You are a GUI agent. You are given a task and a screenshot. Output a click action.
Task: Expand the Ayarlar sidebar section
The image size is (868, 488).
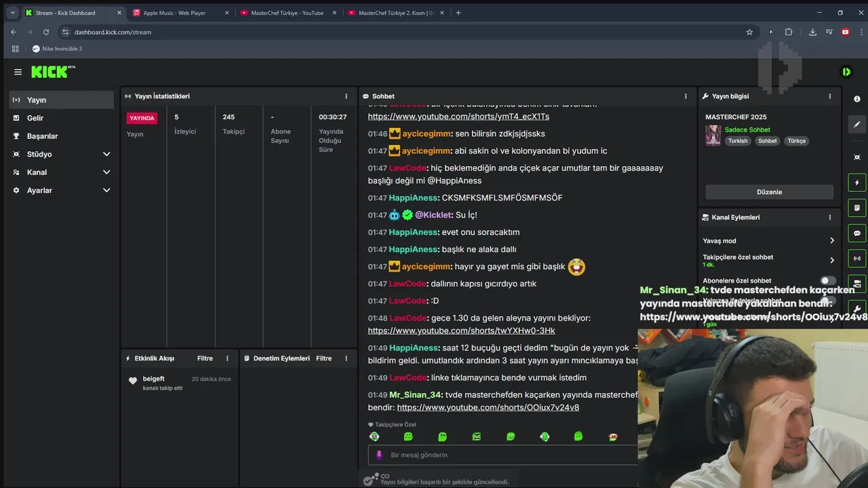click(106, 190)
